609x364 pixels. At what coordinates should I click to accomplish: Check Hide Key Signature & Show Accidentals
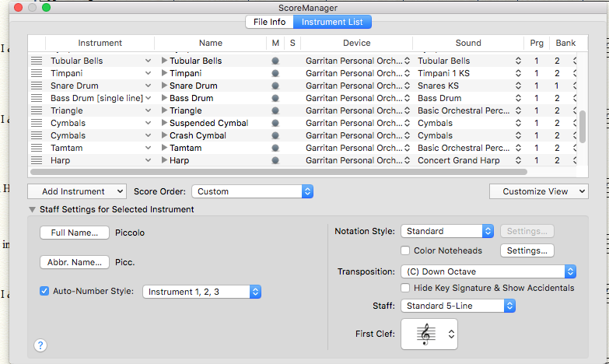(405, 288)
